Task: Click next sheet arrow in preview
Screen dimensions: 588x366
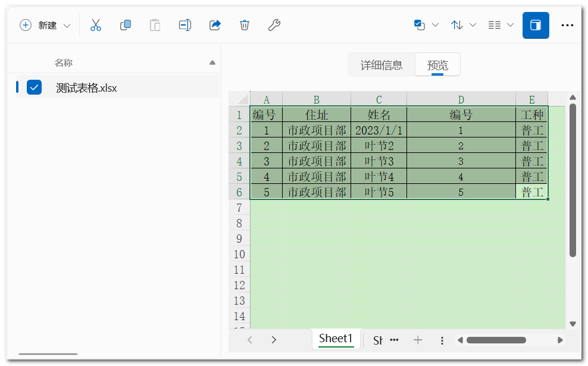Action: coord(274,340)
